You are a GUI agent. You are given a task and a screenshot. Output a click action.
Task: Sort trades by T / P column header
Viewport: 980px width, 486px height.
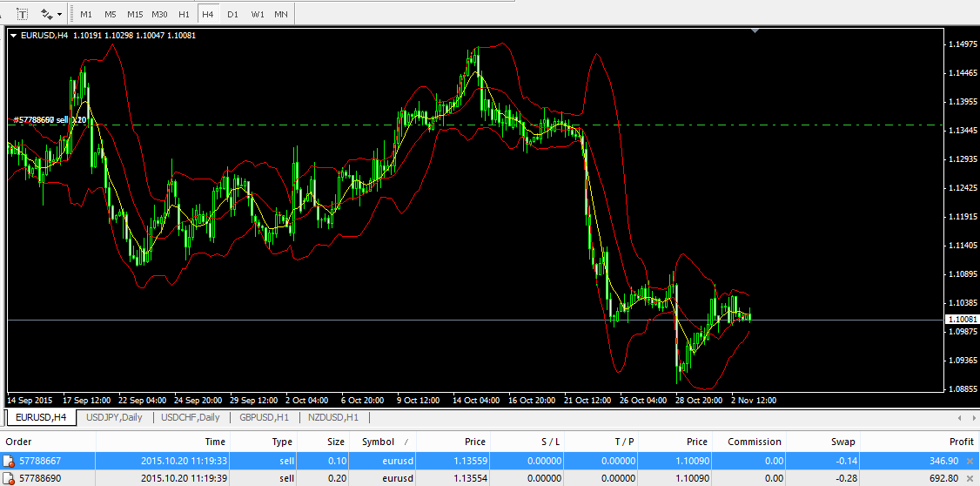601,442
